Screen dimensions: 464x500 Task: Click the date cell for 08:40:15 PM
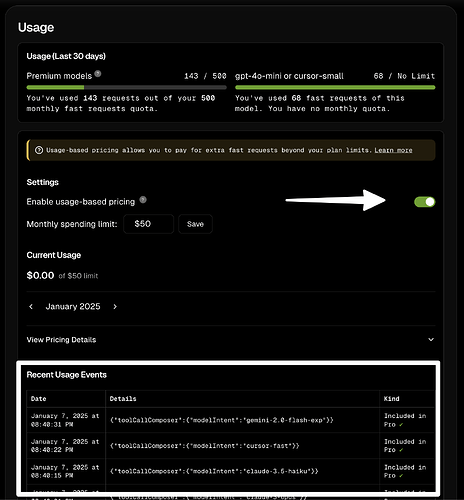(66, 471)
